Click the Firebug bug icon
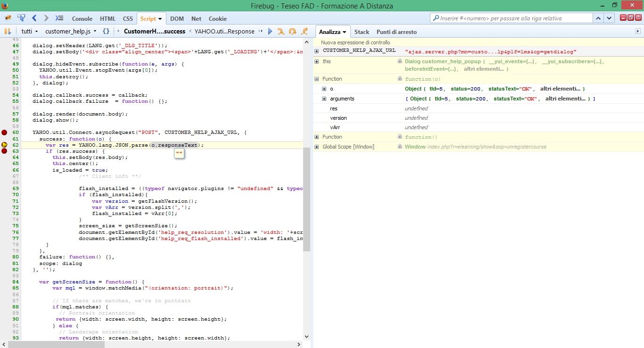 coord(8,18)
